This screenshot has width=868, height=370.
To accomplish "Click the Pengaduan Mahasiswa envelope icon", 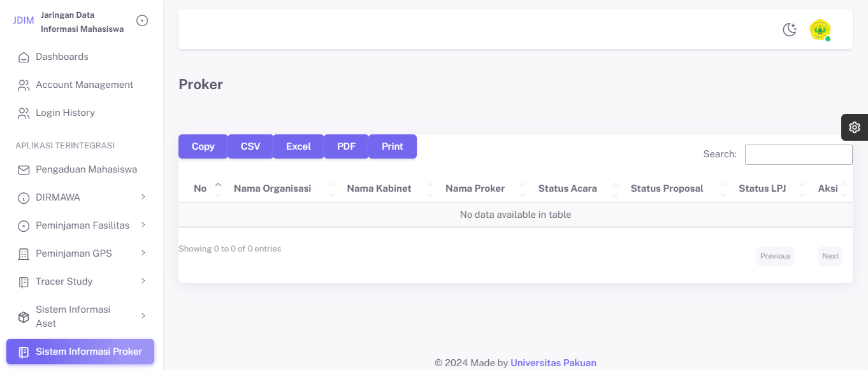I will pos(24,170).
